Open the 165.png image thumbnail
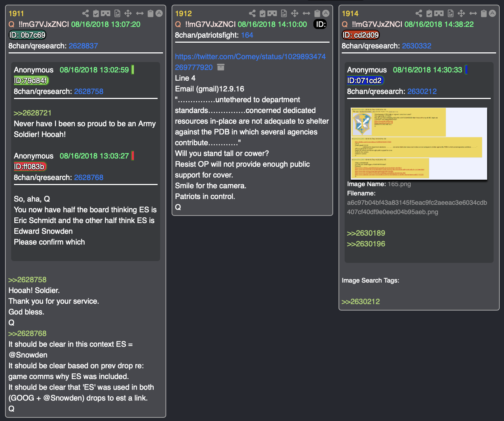The height and width of the screenshot is (421, 504). pos(419,143)
